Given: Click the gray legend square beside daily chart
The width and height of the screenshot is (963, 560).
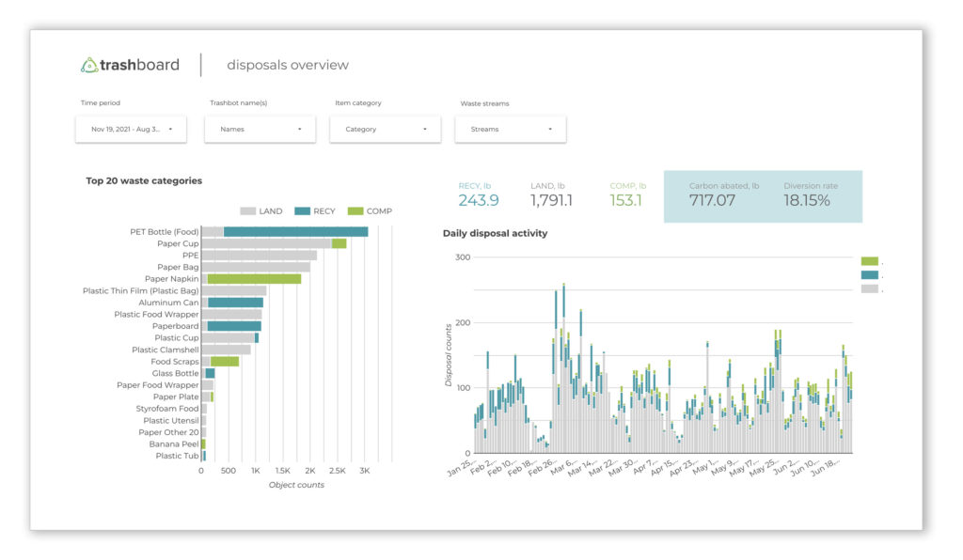Looking at the screenshot, I should (870, 289).
